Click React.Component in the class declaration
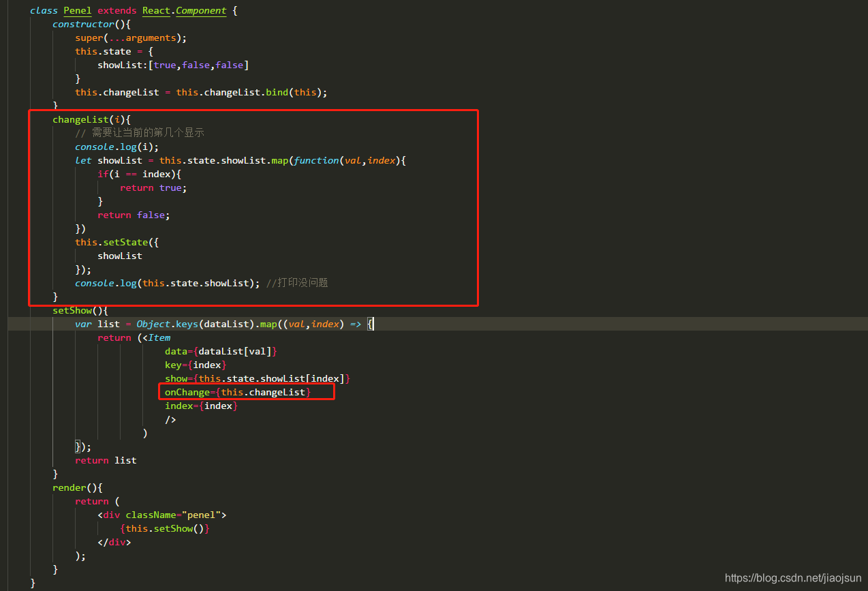This screenshot has width=868, height=591. tap(184, 11)
